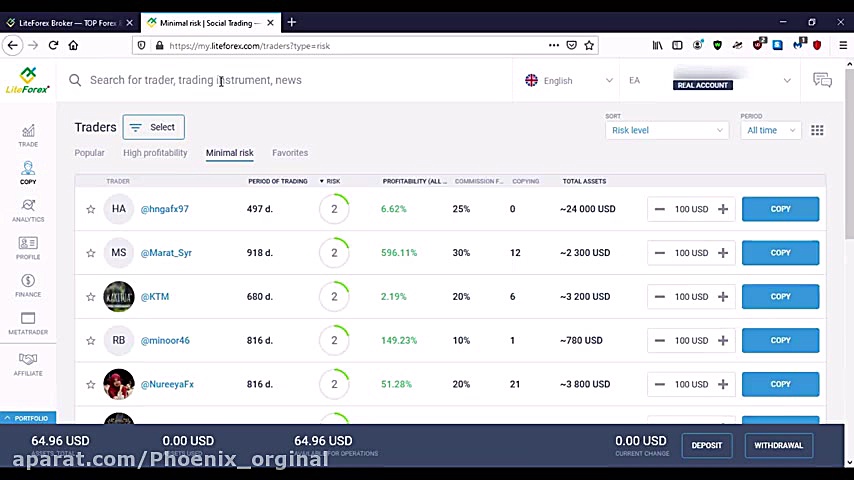This screenshot has width=854, height=480.
Task: Increase copy amount for @NureeyaFx
Action: pyautogui.click(x=723, y=384)
